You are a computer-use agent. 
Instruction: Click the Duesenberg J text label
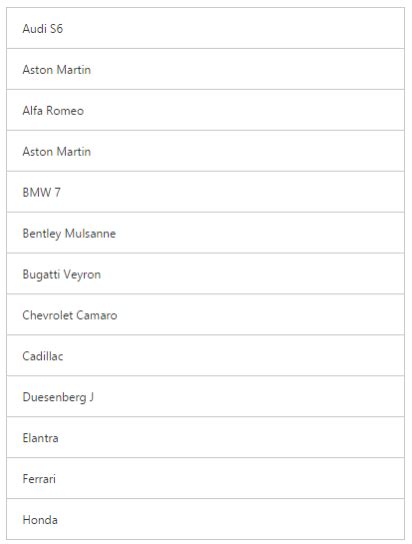click(58, 397)
